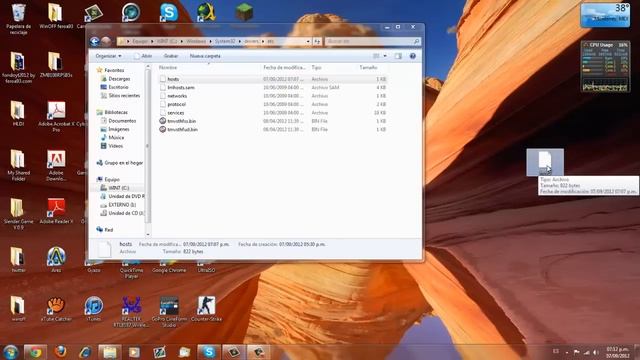Select the lmhosts.sam file
Screen dimensions: 640x360
[181, 87]
